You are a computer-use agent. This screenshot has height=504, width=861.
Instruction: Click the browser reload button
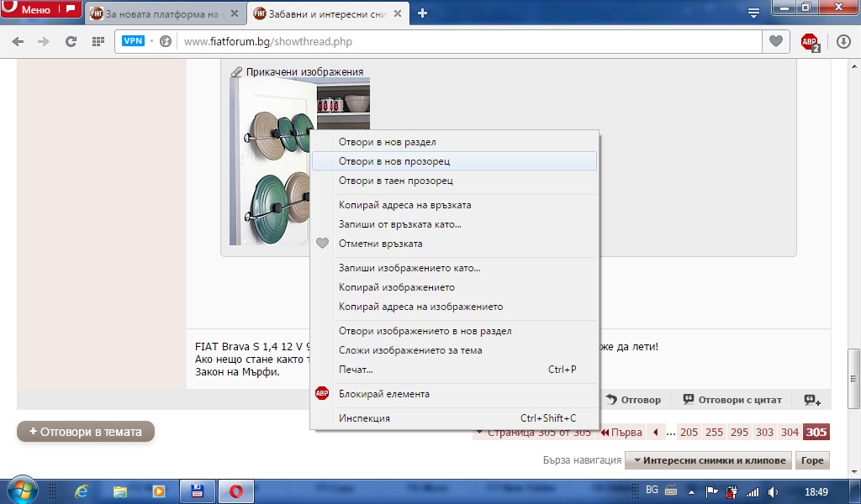click(71, 41)
